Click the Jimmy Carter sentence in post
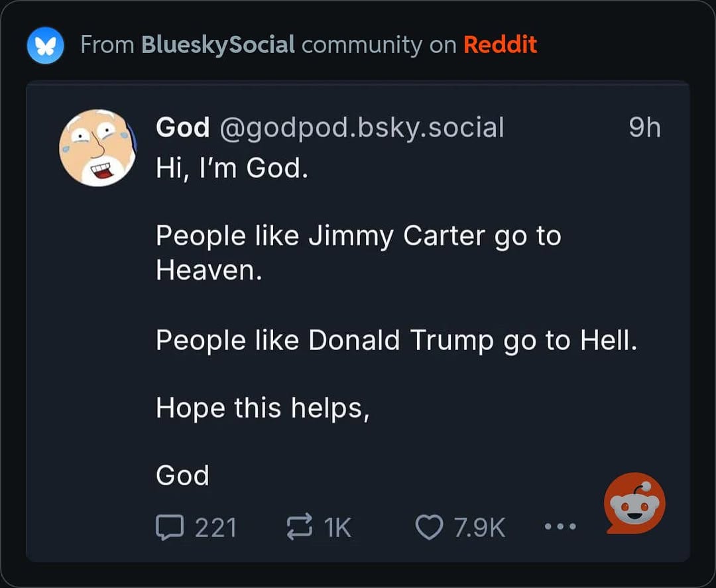This screenshot has height=588, width=716. coord(359,253)
